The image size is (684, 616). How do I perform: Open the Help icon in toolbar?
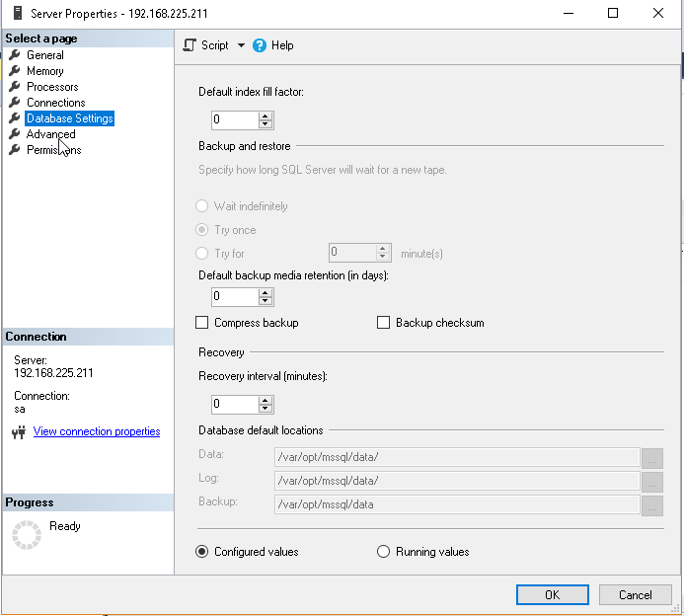pyautogui.click(x=260, y=45)
